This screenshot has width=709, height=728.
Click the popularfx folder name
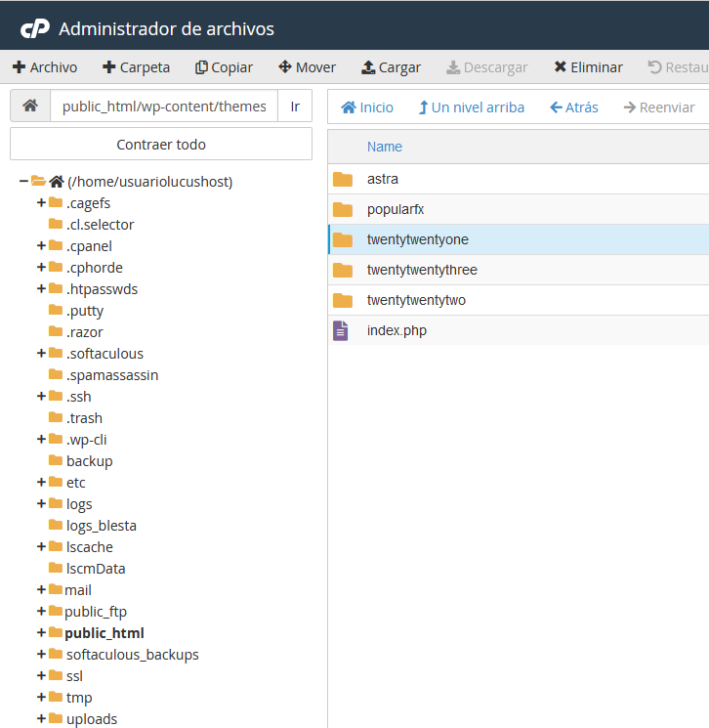[396, 209]
